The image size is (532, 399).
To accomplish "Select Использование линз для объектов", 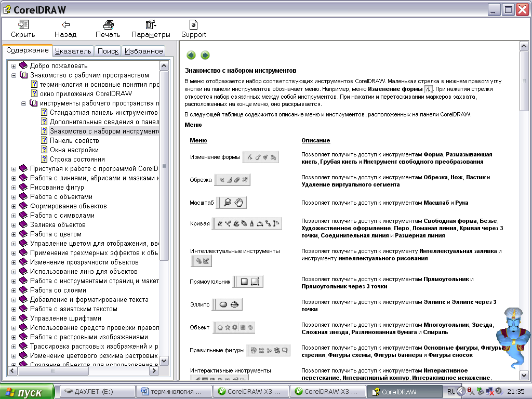I will [84, 271].
